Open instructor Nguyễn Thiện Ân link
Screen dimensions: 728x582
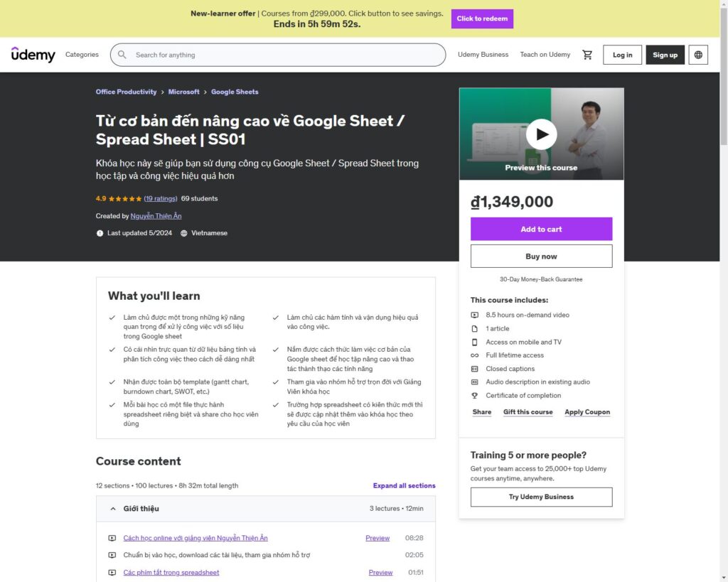coord(156,216)
